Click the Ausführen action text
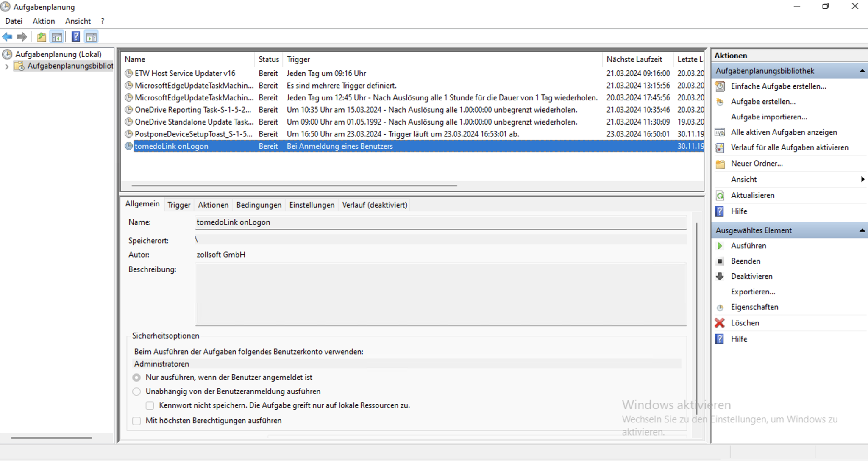The width and height of the screenshot is (868, 461). pos(748,246)
